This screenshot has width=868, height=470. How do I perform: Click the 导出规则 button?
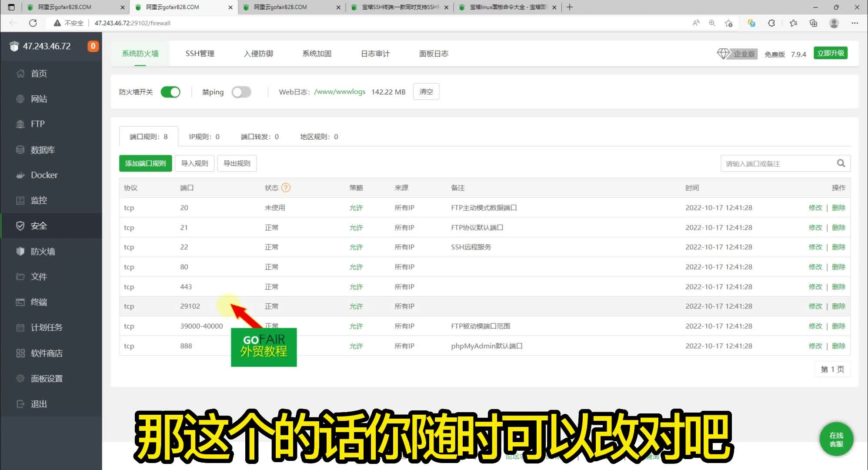pos(237,163)
